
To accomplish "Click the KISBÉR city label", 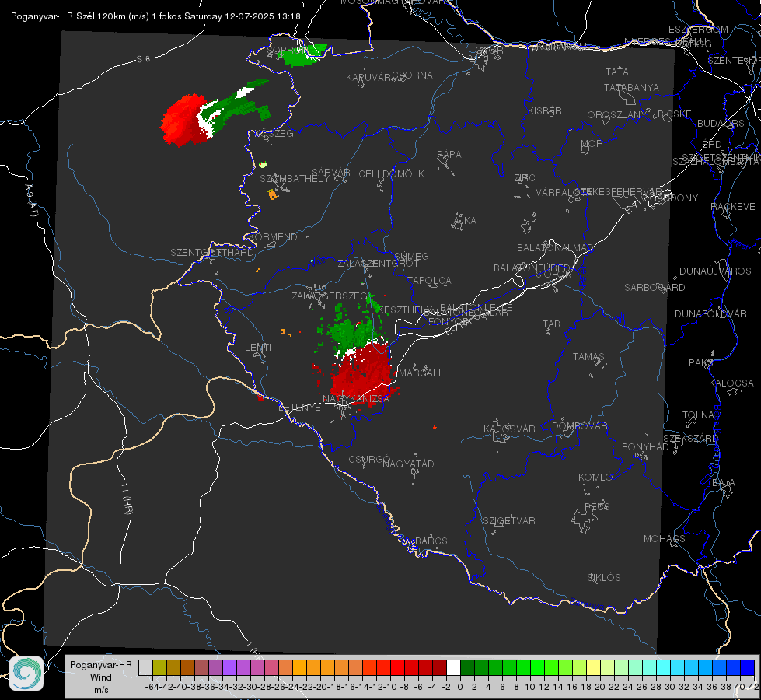I will [545, 111].
